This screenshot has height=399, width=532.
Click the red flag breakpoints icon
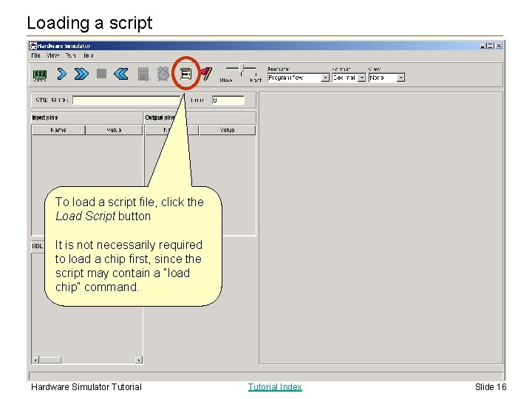206,74
